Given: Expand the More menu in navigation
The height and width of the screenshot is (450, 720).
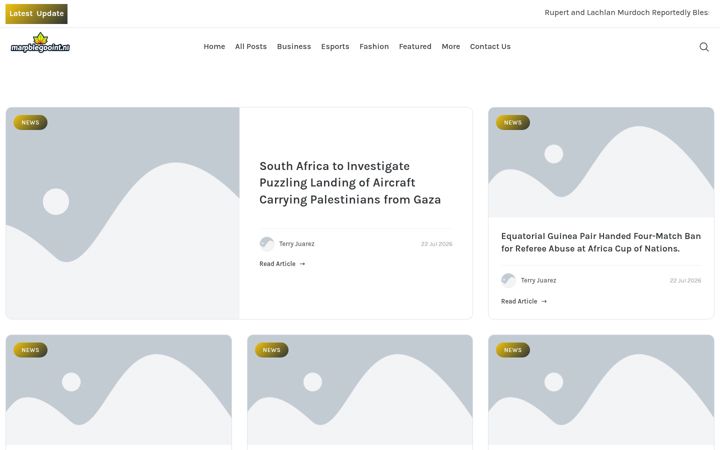Looking at the screenshot, I should coord(450,46).
